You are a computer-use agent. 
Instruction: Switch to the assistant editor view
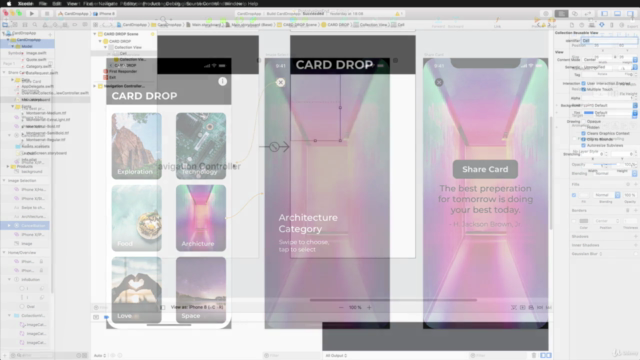[x=575, y=13]
